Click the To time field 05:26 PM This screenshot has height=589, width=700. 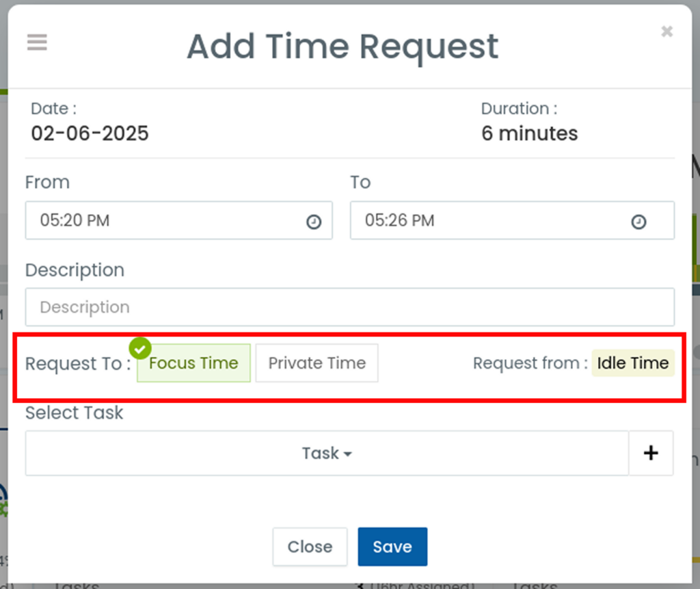pos(512,220)
